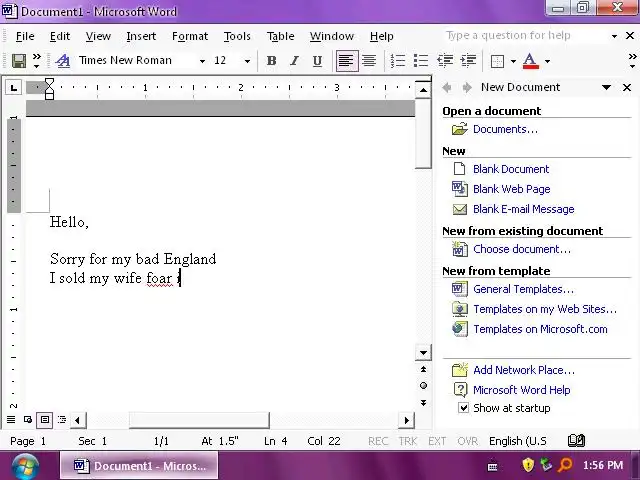Switch to Web Layout View icon
Viewport: 640px width, 480px height.
28,420
